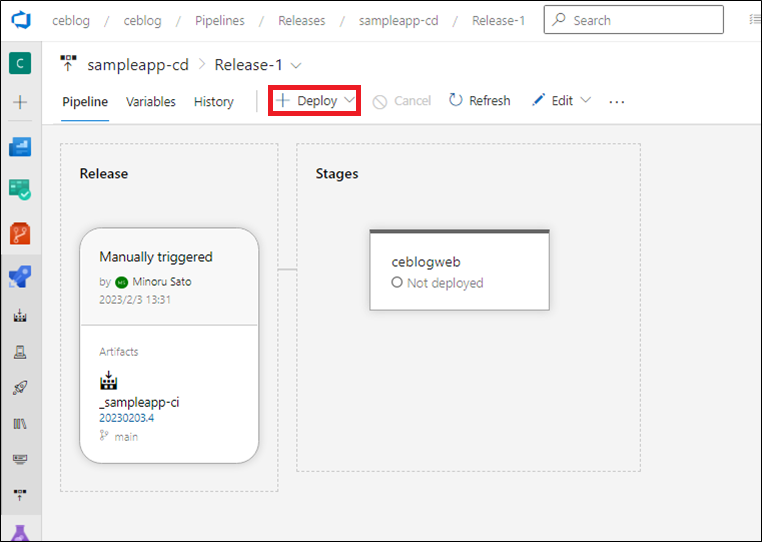Image resolution: width=762 pixels, height=542 pixels.
Task: Click the Cancel button
Action: coord(402,101)
